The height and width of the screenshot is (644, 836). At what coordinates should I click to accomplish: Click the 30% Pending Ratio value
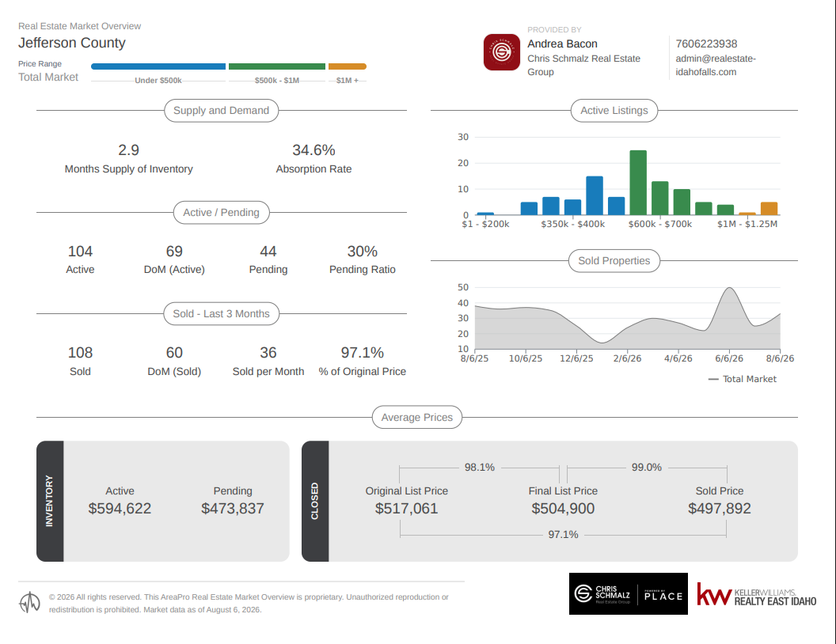coord(363,252)
